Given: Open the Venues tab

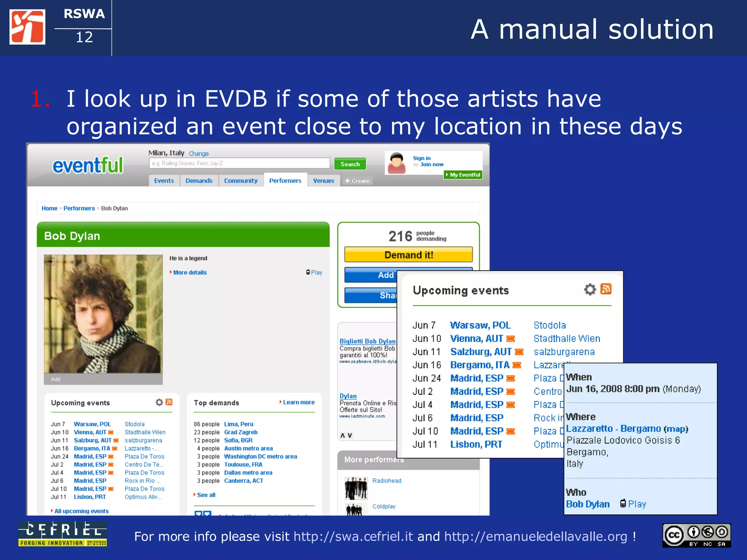Looking at the screenshot, I should click(324, 180).
